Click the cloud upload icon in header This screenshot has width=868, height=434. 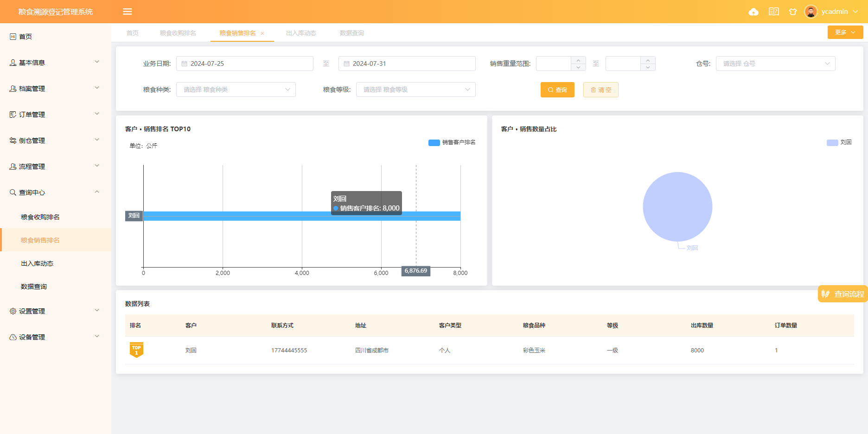[753, 12]
